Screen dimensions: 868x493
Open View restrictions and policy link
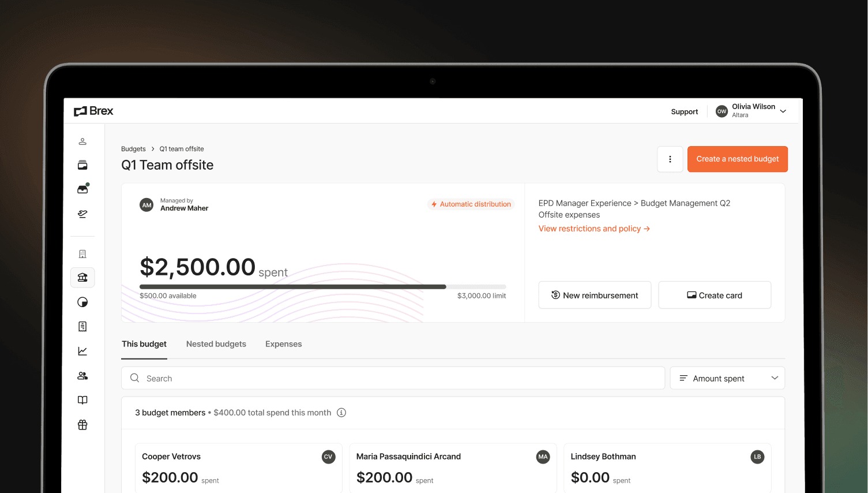pyautogui.click(x=593, y=229)
